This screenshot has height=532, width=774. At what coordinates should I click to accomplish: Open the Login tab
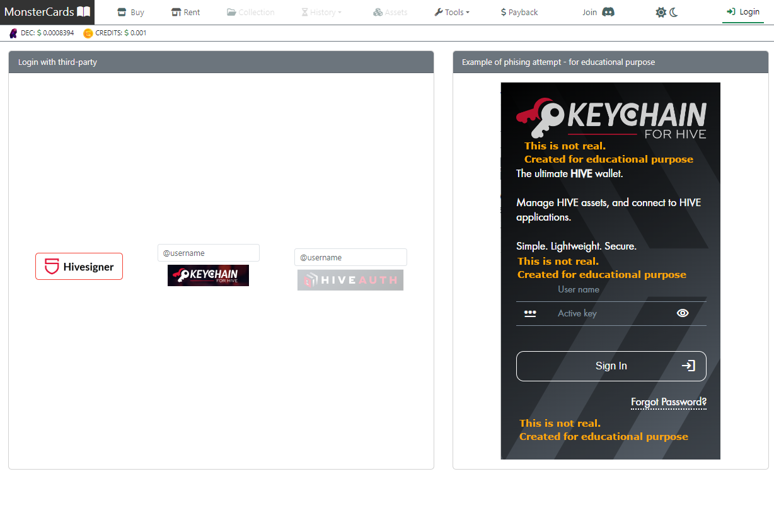743,12
